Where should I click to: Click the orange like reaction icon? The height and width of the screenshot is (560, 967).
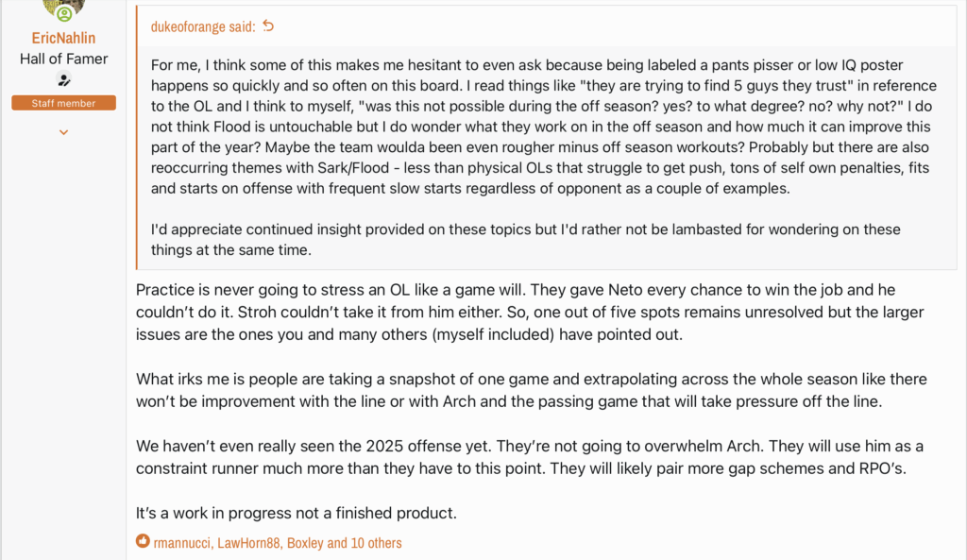143,541
